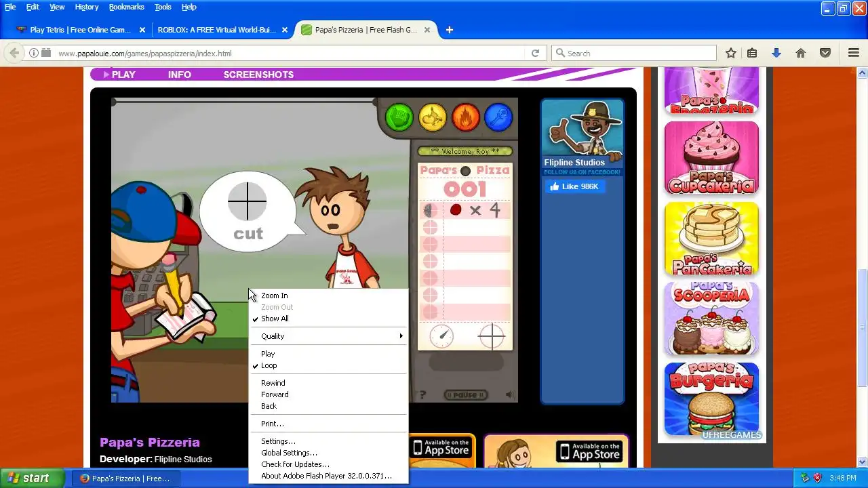The height and width of the screenshot is (488, 868).
Task: Choose Zoom In from context menu
Action: (x=329, y=296)
